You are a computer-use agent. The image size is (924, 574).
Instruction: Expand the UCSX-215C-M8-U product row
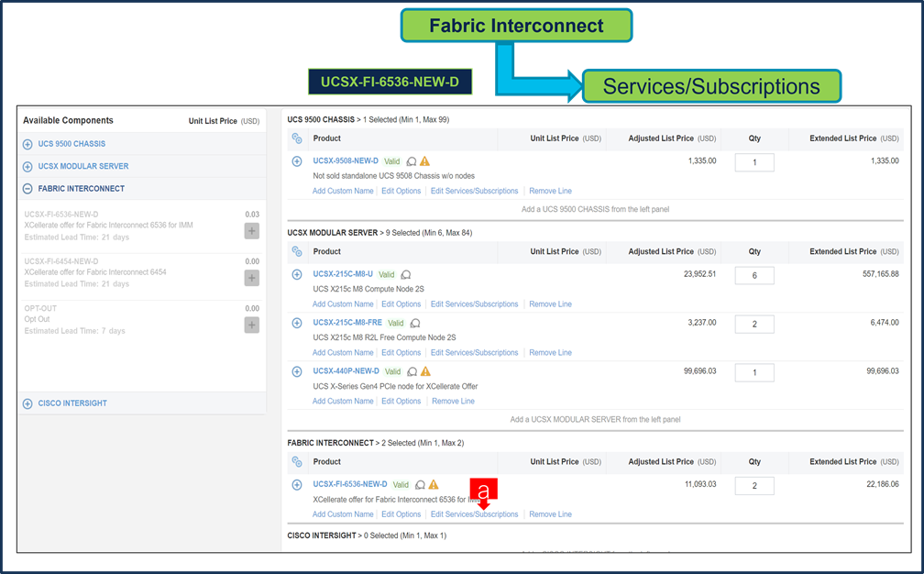point(297,274)
